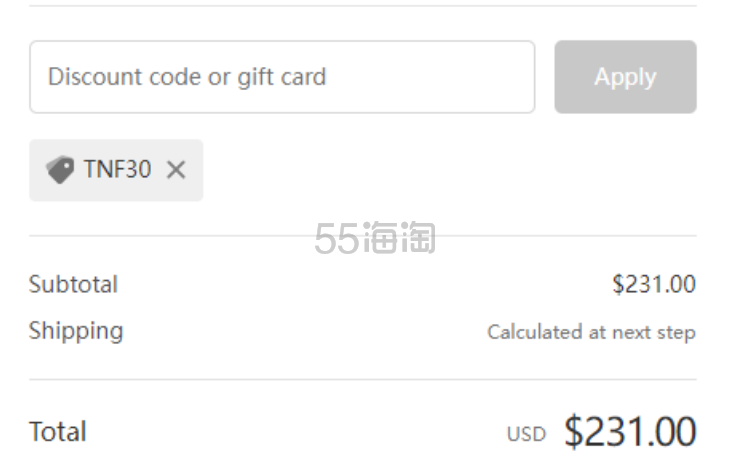The image size is (751, 475).
Task: Click the divider line above the discount field
Action: 363,6
